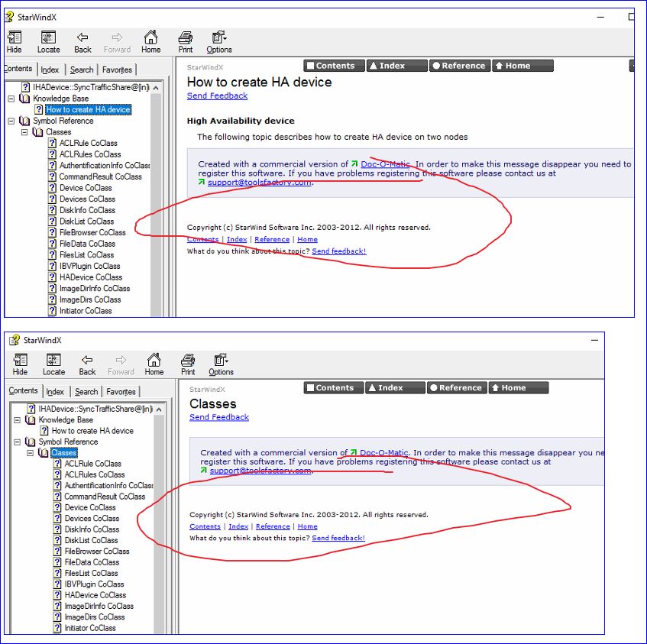Screen dimensions: 647x644
Task: Collapse Knowledge Base node in top window
Action: point(11,99)
